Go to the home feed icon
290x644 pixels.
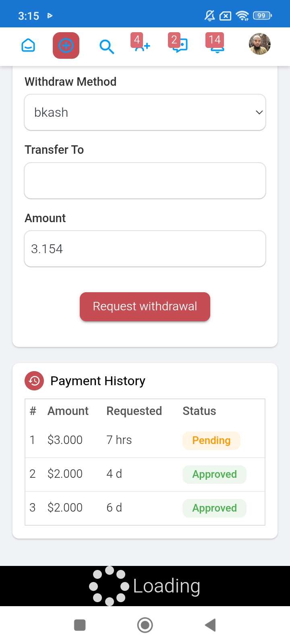28,46
